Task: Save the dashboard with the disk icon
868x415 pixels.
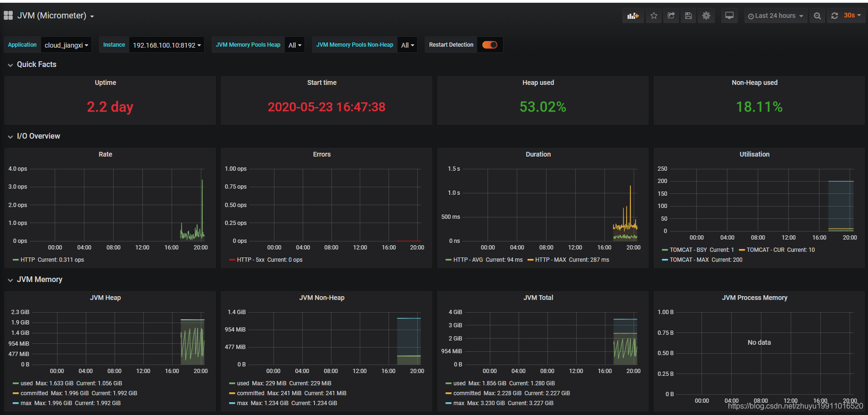Action: [x=688, y=16]
